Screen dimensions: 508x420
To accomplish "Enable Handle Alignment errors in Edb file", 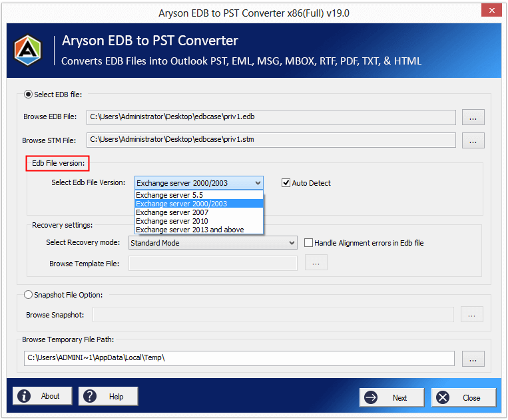I will (308, 243).
